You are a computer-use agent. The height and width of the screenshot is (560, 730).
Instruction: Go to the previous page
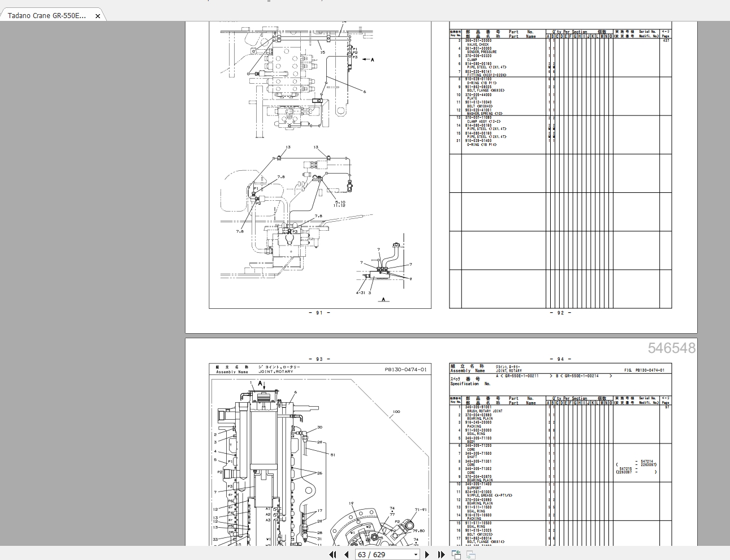click(346, 555)
